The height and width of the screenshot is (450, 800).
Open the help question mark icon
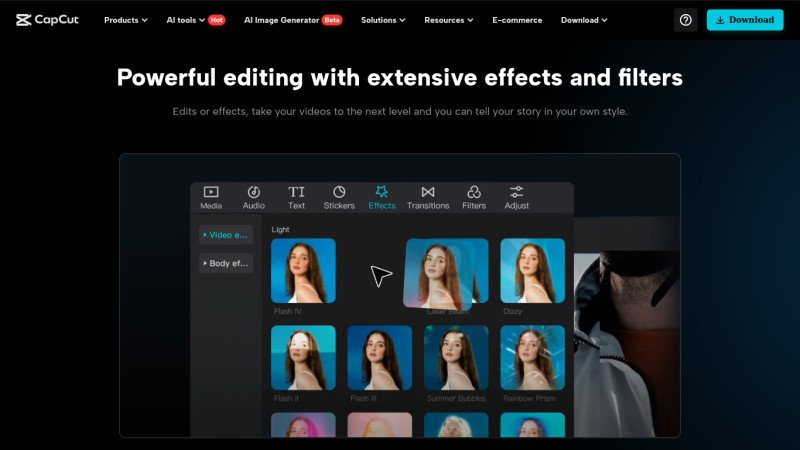coord(685,20)
